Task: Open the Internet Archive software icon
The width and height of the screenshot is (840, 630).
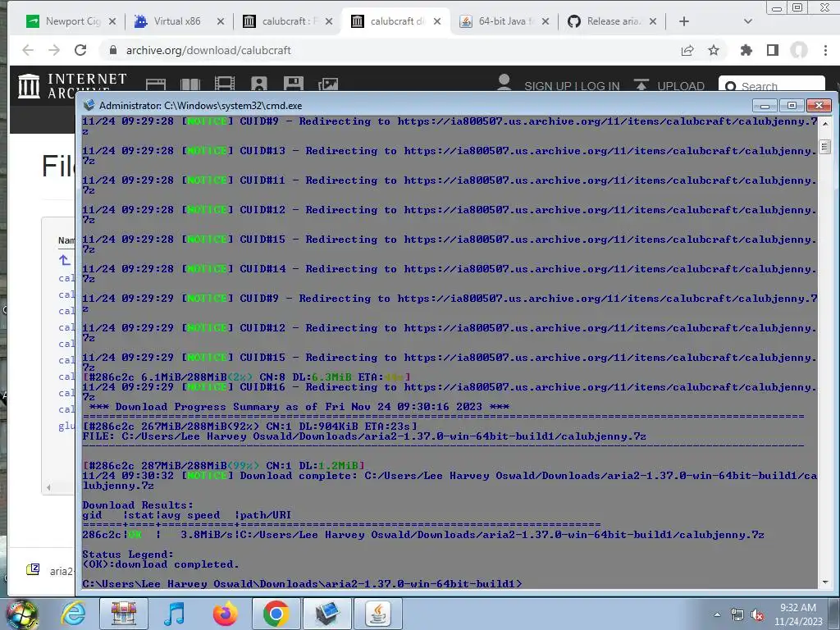Action: [x=293, y=84]
